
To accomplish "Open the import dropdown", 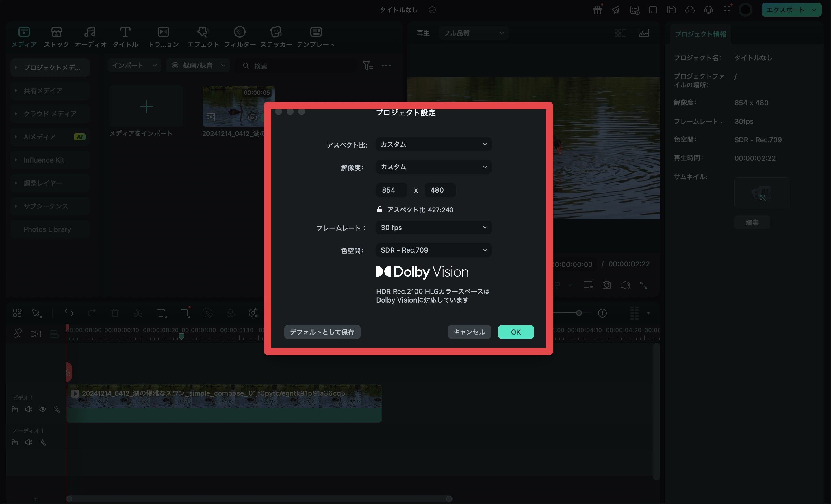I will [x=134, y=65].
